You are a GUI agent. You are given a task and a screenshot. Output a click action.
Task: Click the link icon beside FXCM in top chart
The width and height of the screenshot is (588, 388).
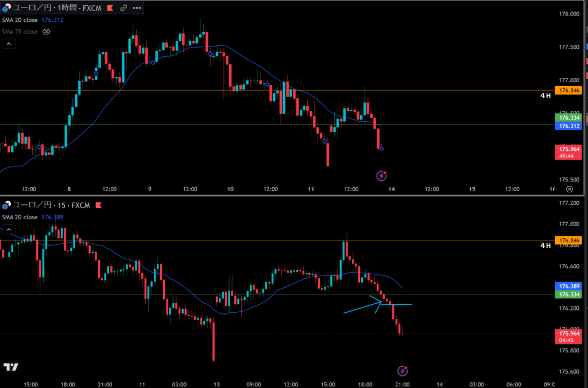[123, 8]
